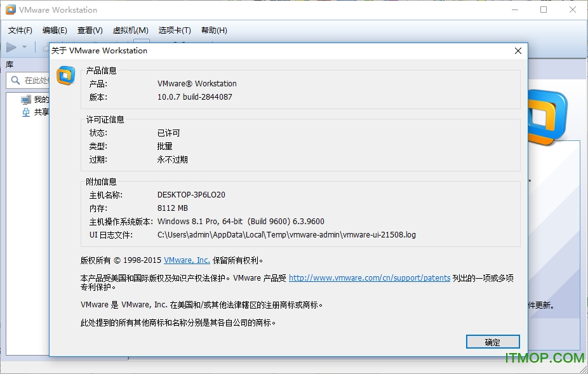Select the 共享 shared VMs icon in the library
588x374 pixels.
tap(26, 112)
